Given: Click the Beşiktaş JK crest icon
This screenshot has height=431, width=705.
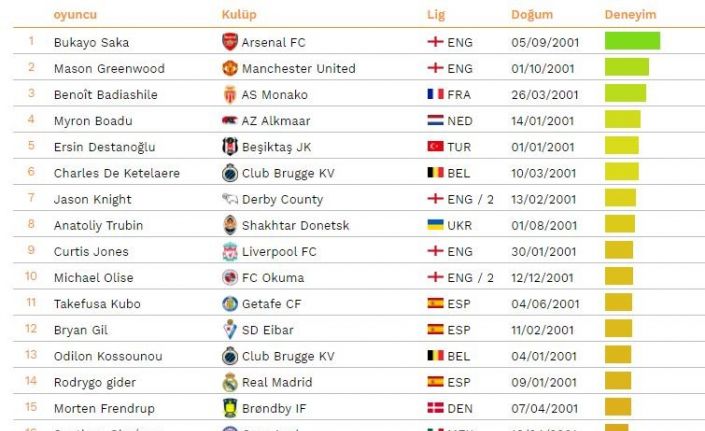Looking at the screenshot, I should 230,147.
